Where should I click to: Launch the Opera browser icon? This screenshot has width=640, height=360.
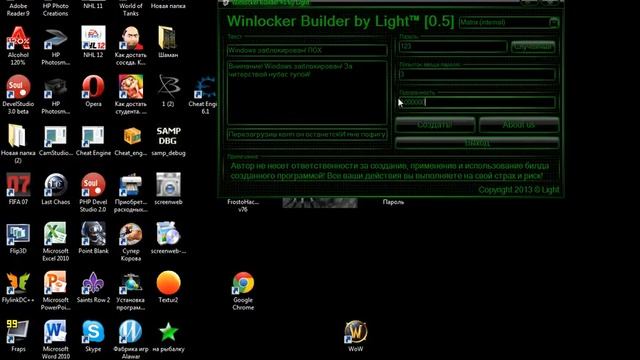pos(93,87)
